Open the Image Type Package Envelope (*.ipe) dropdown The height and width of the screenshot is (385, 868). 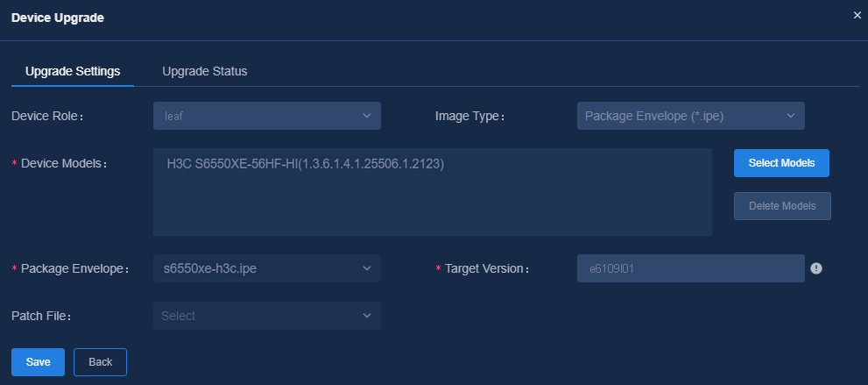pos(691,116)
